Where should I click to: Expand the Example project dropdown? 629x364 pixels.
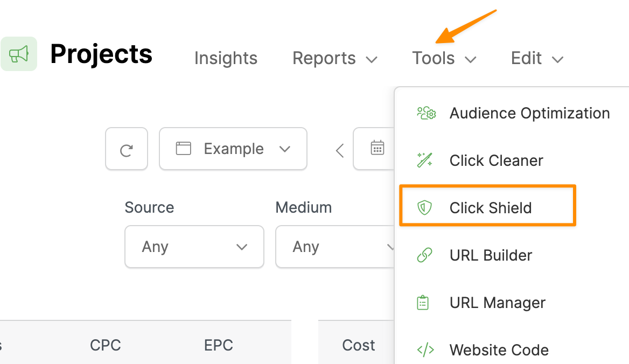[x=233, y=149]
